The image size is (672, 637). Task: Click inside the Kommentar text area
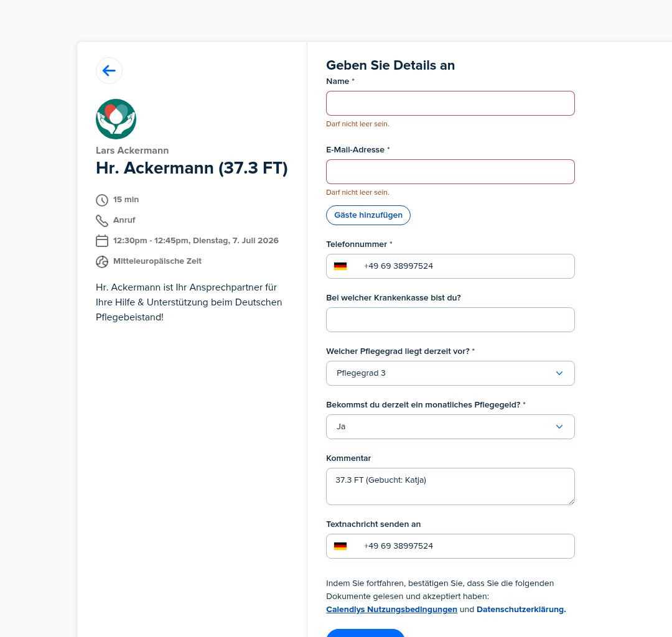pos(450,486)
